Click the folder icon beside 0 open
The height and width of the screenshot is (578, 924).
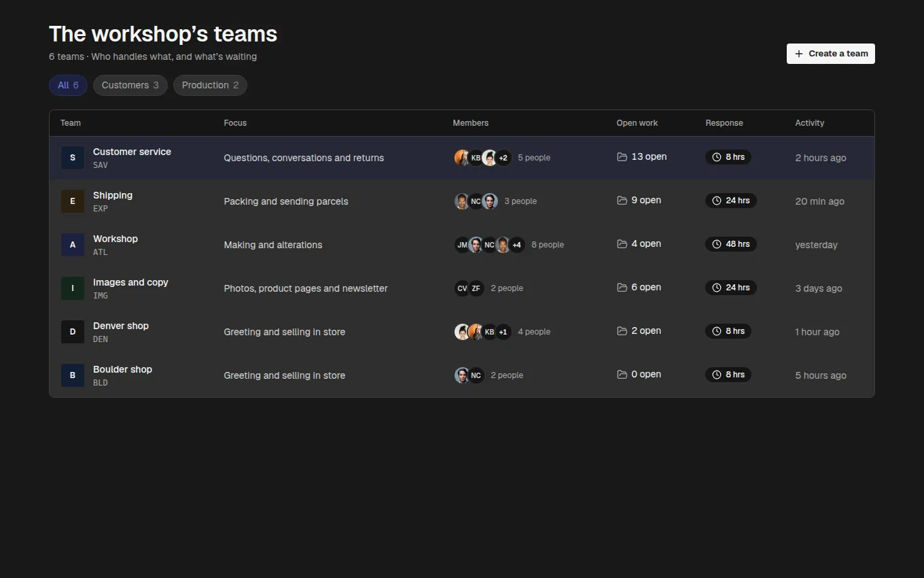click(x=622, y=375)
